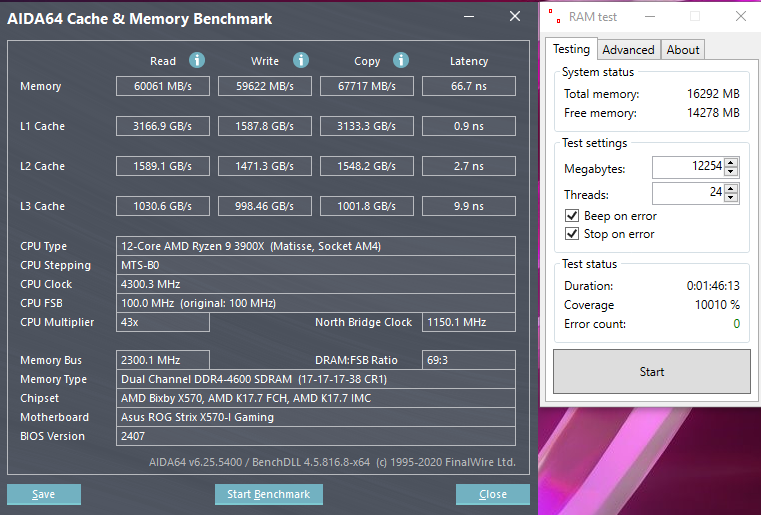Image resolution: width=761 pixels, height=515 pixels.
Task: Click the Memory Type DDR4-4600 field
Action: pos(315,379)
